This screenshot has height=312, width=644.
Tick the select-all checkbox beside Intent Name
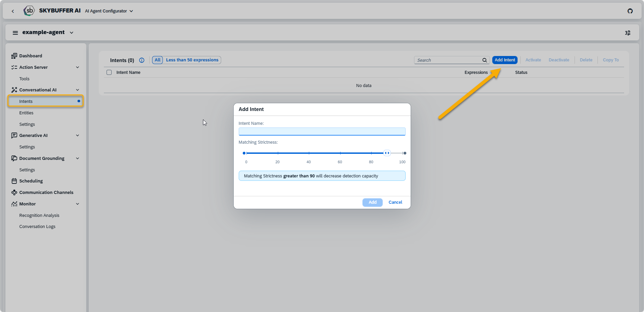pos(109,73)
